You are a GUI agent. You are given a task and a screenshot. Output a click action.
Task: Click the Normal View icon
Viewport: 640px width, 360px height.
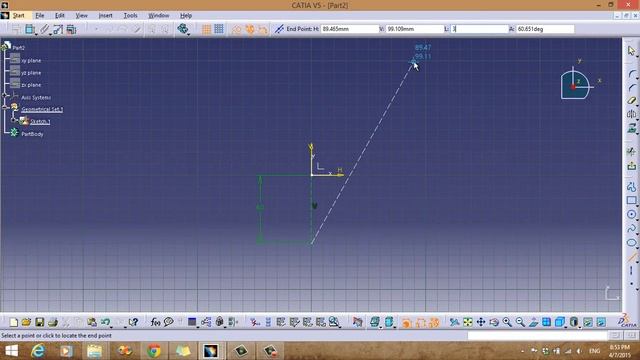[x=533, y=322]
